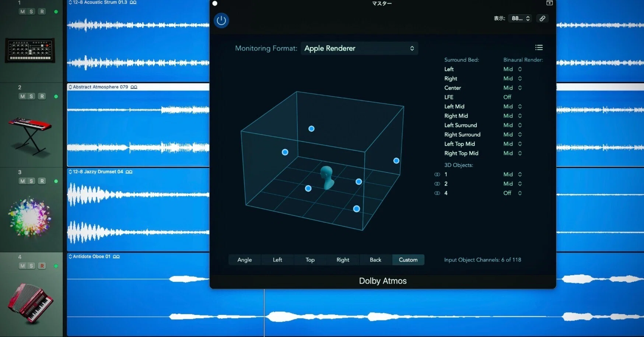Click the LFE Off render value
The height and width of the screenshot is (337, 644).
[x=507, y=97]
